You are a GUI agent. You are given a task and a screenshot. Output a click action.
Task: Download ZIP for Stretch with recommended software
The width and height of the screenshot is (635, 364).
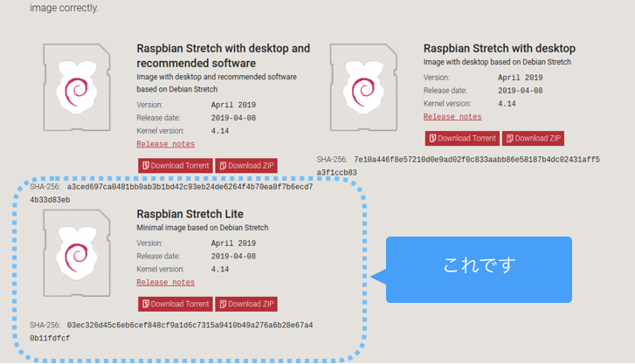246,166
